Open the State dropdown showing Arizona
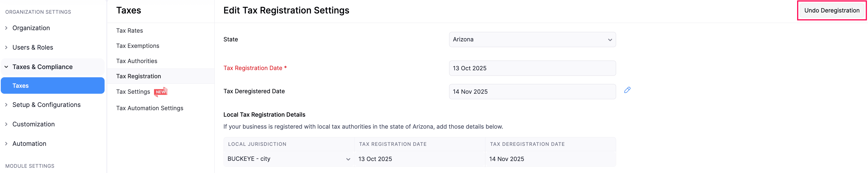 532,40
